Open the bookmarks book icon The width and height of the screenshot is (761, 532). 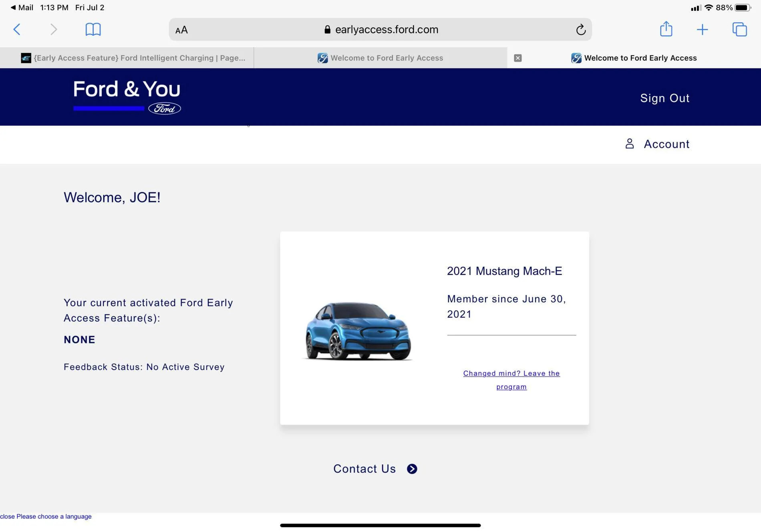point(93,29)
